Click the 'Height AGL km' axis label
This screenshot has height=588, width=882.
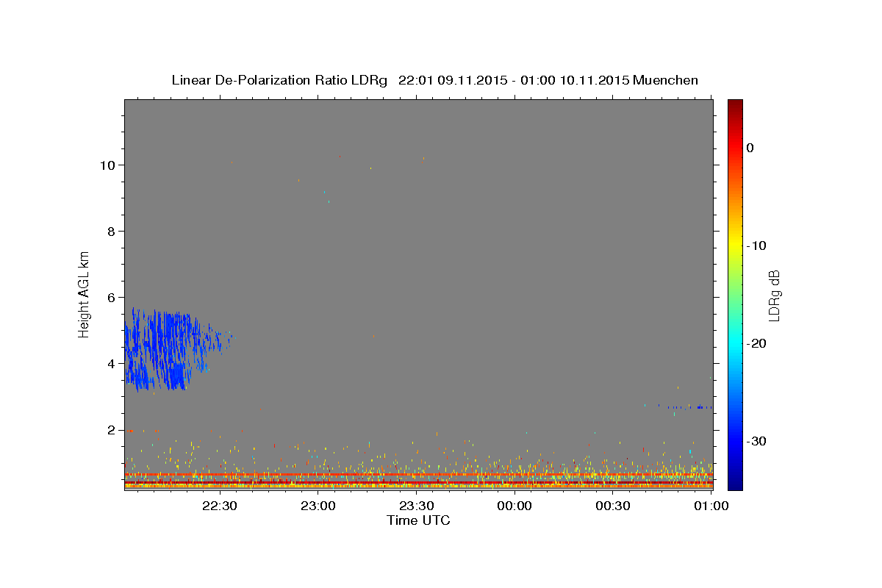coord(84,294)
